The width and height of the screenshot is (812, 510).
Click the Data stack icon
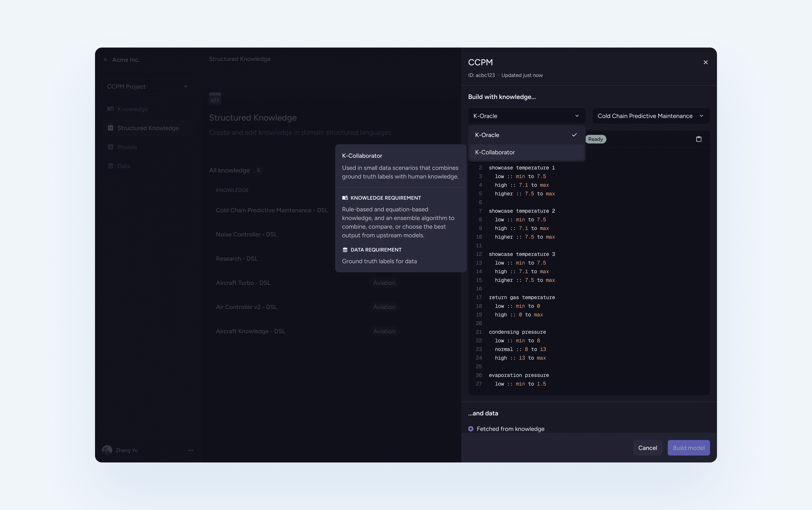click(110, 166)
